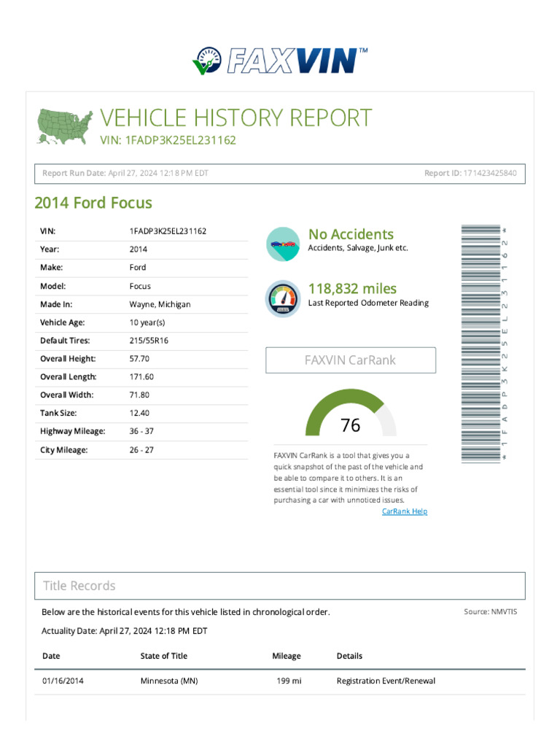This screenshot has width=560, height=747.
Task: Click the 01/16/2014 date cell
Action: click(x=63, y=681)
